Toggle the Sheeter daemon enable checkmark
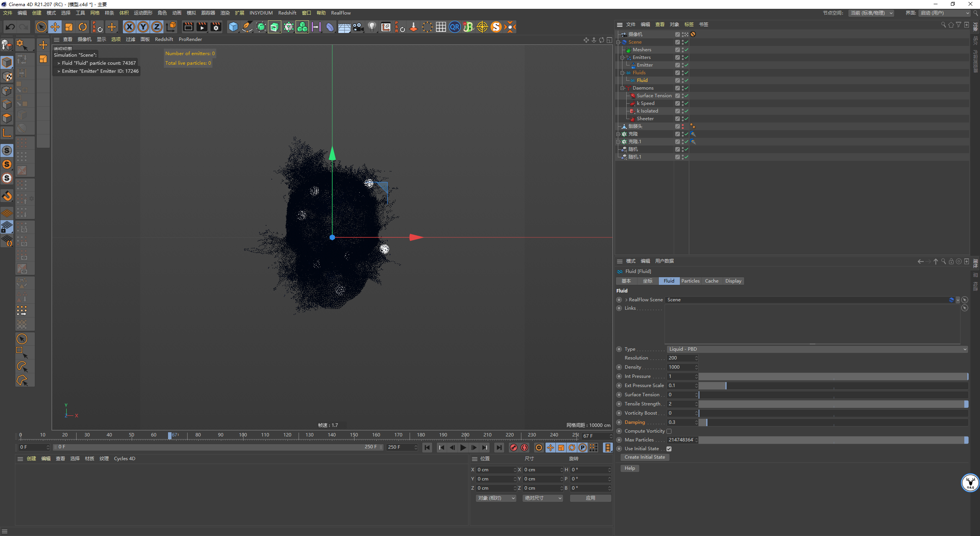This screenshot has height=536, width=980. pos(686,119)
